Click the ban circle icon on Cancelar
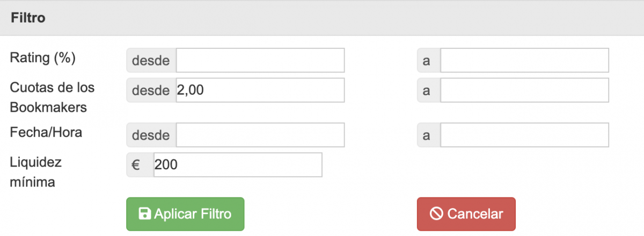 pyautogui.click(x=436, y=214)
